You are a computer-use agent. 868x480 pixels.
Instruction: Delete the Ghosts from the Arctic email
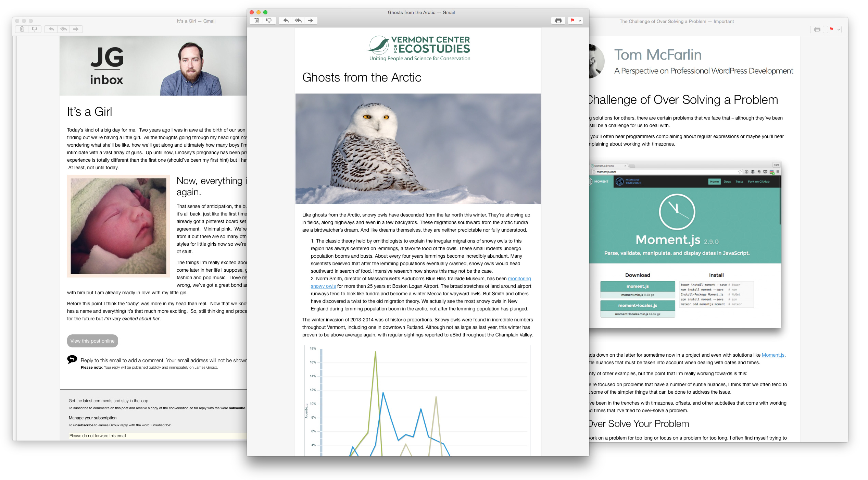[x=256, y=21]
